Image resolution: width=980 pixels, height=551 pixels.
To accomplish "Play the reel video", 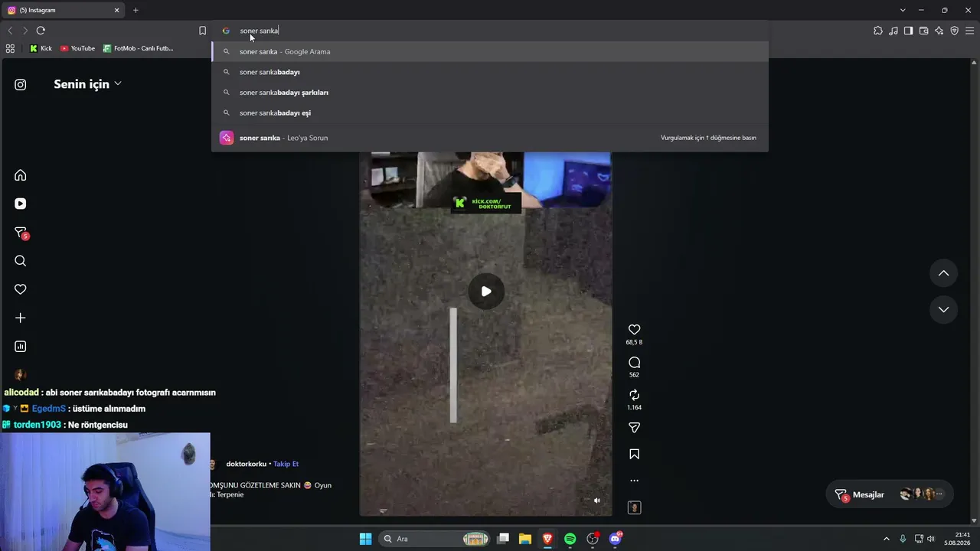I will [486, 291].
